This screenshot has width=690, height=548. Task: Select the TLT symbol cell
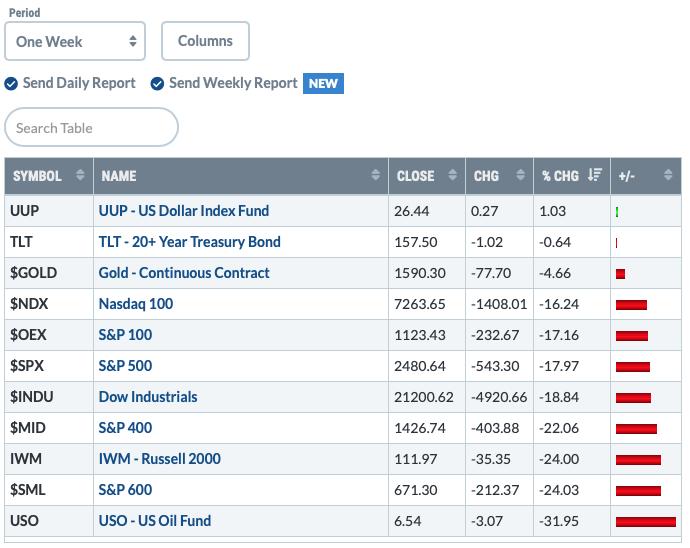point(49,242)
